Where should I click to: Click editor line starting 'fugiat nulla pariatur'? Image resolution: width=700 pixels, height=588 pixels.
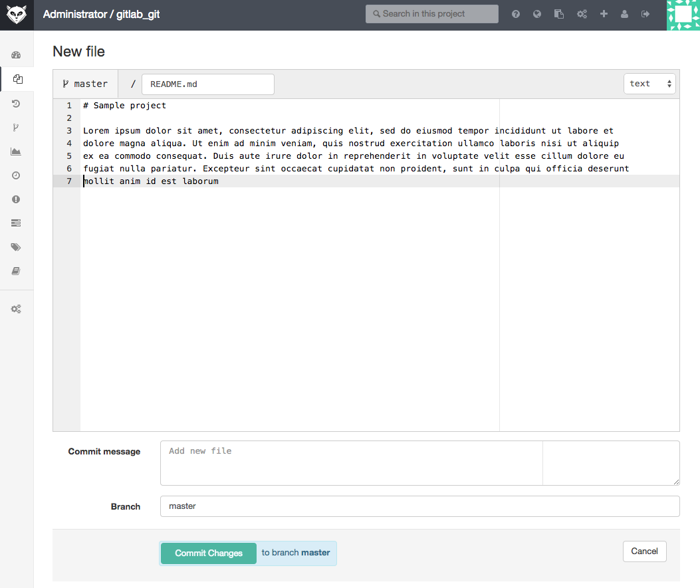point(356,169)
